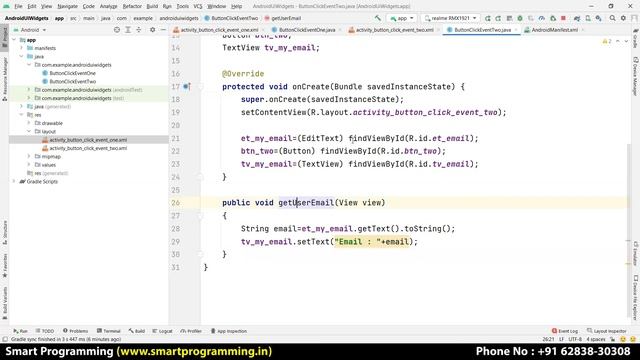The height and width of the screenshot is (360, 640).
Task: Click the AVD Device Manager phone icon
Action: pyautogui.click(x=588, y=18)
